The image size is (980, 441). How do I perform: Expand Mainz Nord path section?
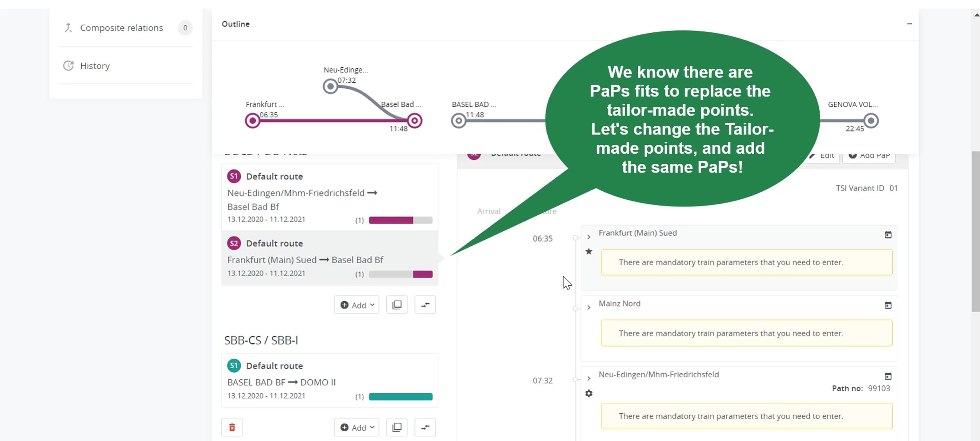(x=589, y=307)
